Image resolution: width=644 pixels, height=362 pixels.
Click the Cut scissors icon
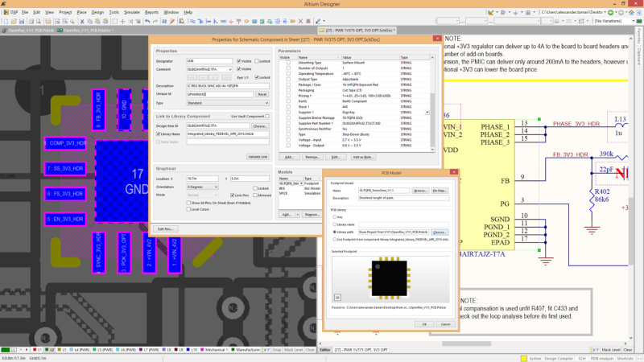[x=82, y=21]
